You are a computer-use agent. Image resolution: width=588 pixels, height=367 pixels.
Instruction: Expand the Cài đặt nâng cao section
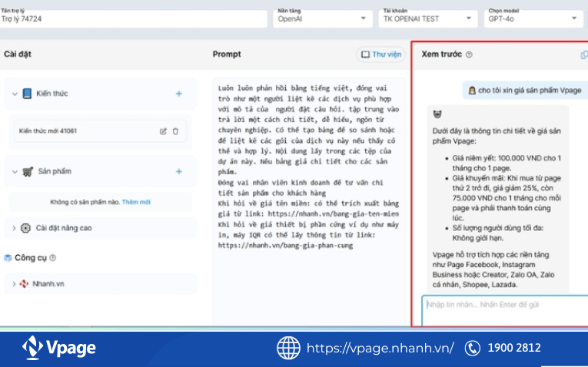pyautogui.click(x=14, y=228)
